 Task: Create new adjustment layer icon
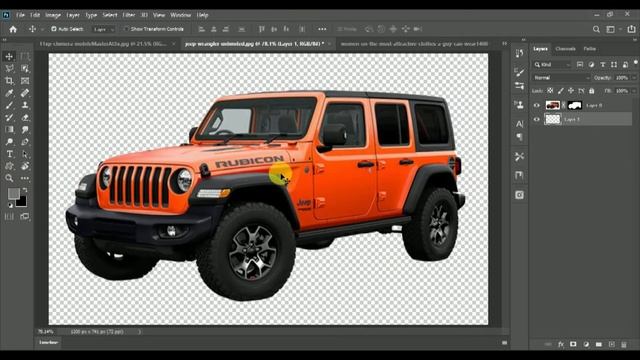click(586, 344)
